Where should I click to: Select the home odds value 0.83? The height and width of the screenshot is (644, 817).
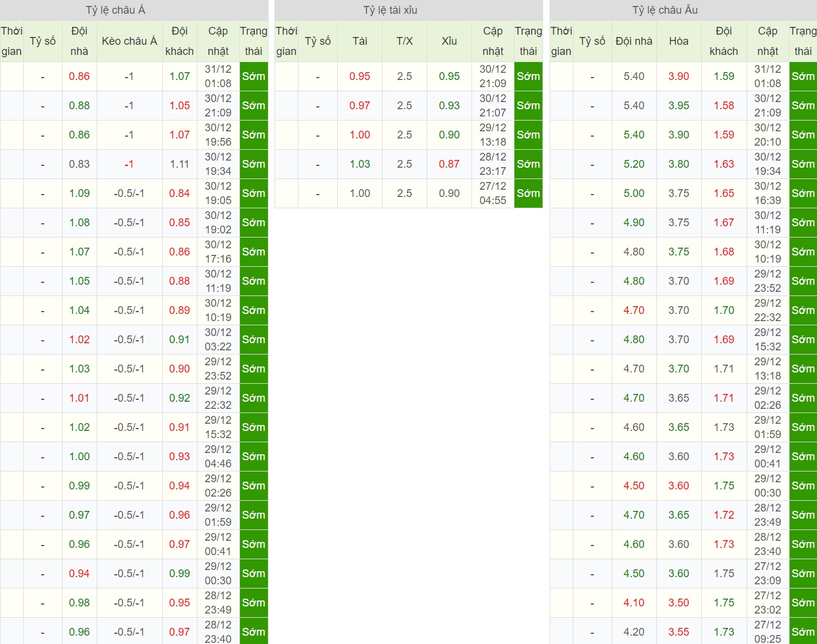click(79, 164)
